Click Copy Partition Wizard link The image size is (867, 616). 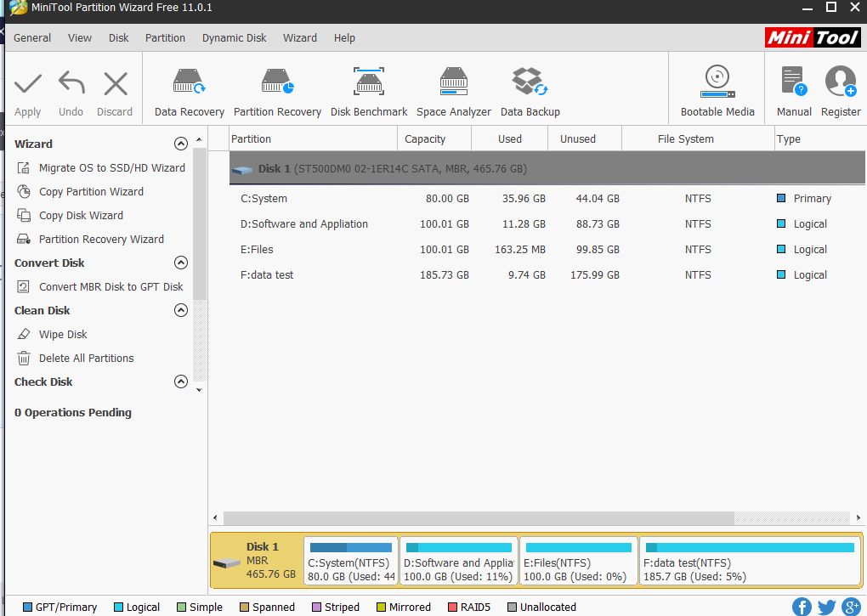coord(91,192)
